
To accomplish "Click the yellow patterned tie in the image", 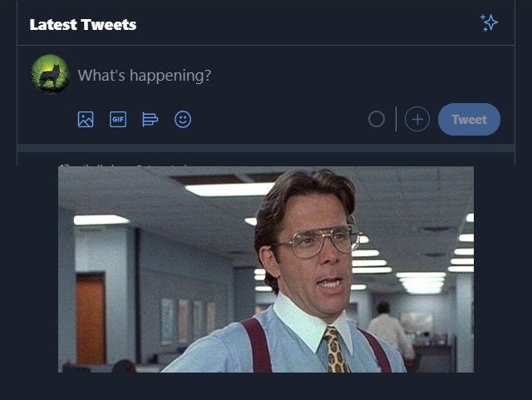I will 336,349.
